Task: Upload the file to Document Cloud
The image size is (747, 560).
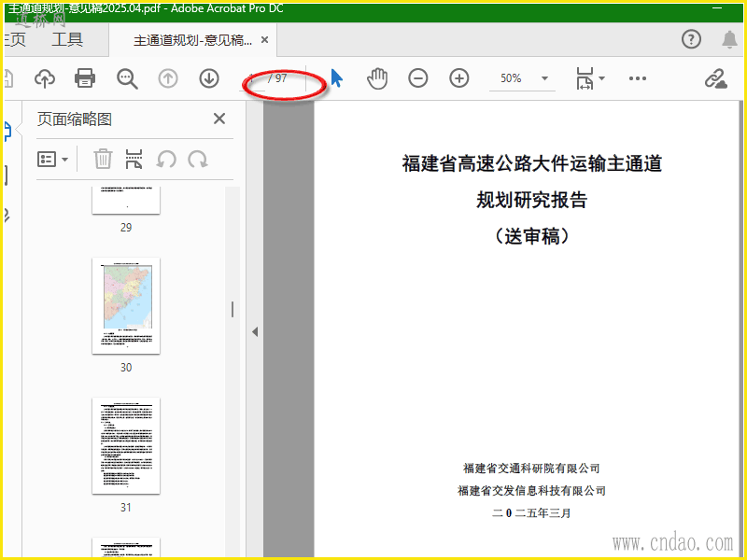Action: (x=45, y=78)
